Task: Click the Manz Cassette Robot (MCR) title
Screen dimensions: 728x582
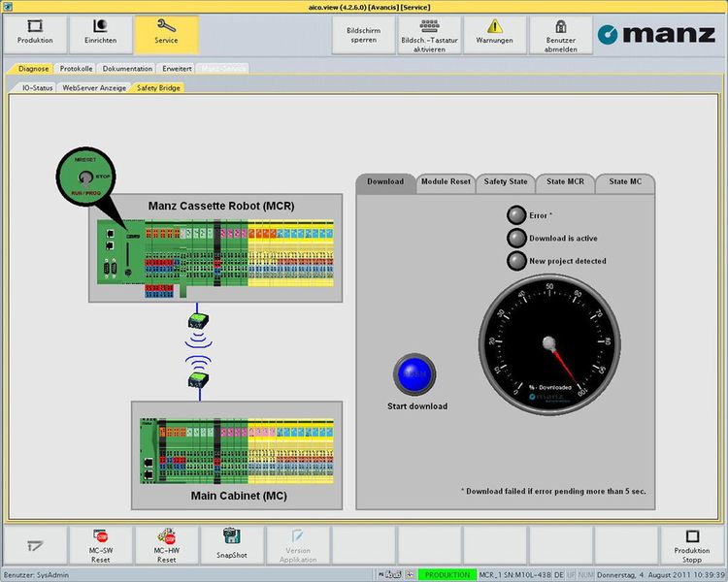Action: pyautogui.click(x=221, y=206)
